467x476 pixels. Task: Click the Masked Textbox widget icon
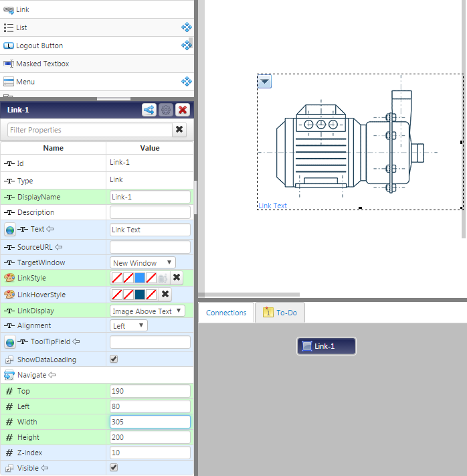[x=9, y=64]
